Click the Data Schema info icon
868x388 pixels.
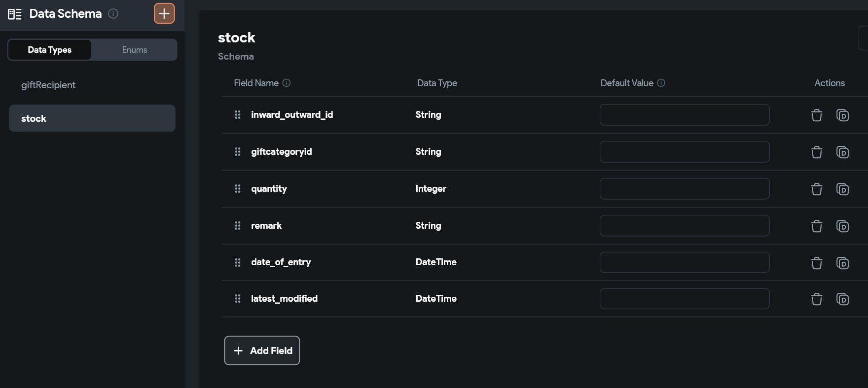113,14
